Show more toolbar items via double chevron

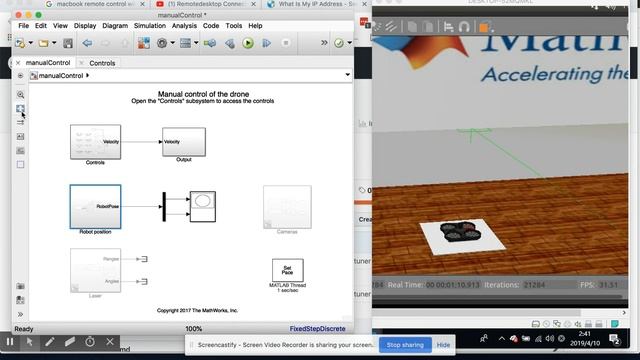tap(324, 42)
